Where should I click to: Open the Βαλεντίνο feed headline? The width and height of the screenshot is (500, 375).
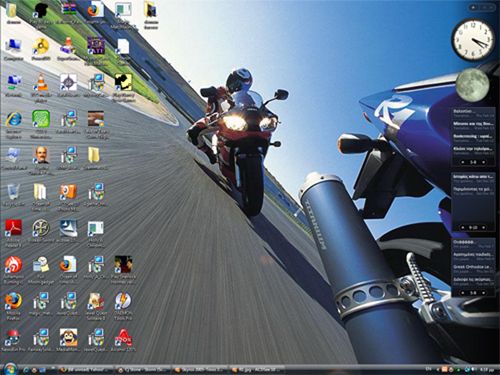coord(465,111)
